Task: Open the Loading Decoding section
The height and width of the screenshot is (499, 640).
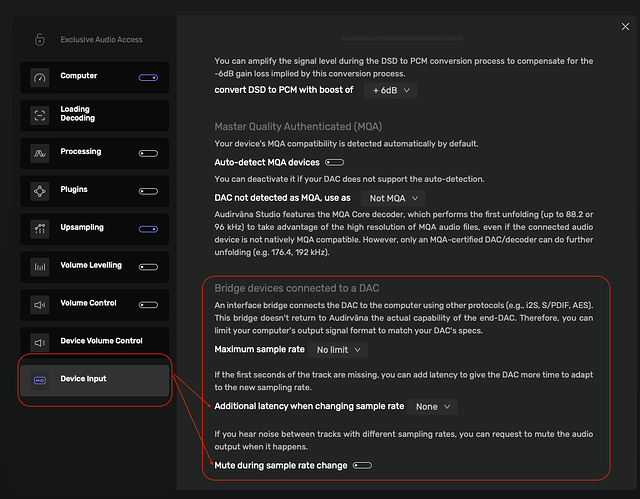Action: coord(95,115)
